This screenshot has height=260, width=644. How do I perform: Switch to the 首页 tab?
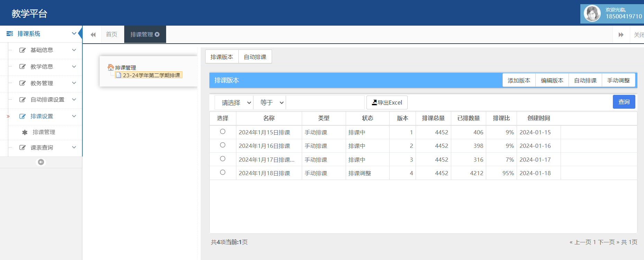coord(111,34)
